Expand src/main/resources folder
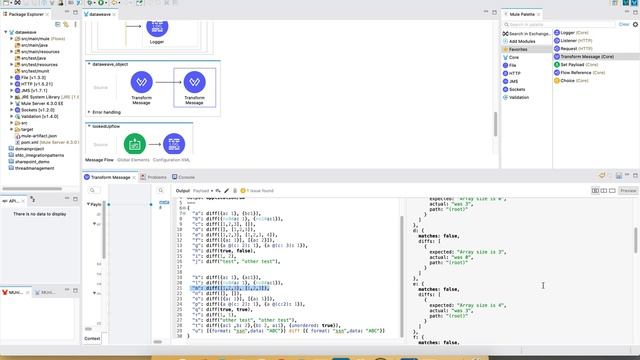Screen dimensions: 640x360 [x=11, y=52]
